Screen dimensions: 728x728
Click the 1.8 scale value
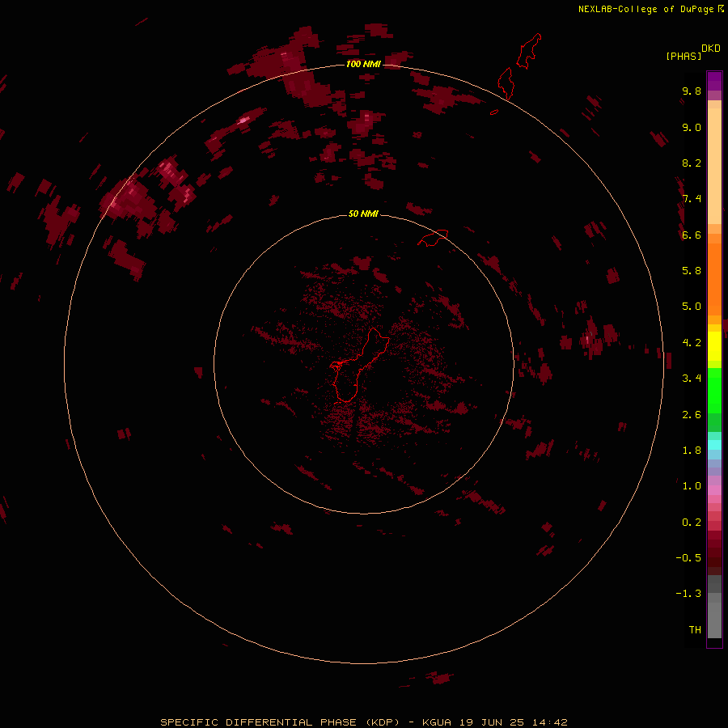692,451
